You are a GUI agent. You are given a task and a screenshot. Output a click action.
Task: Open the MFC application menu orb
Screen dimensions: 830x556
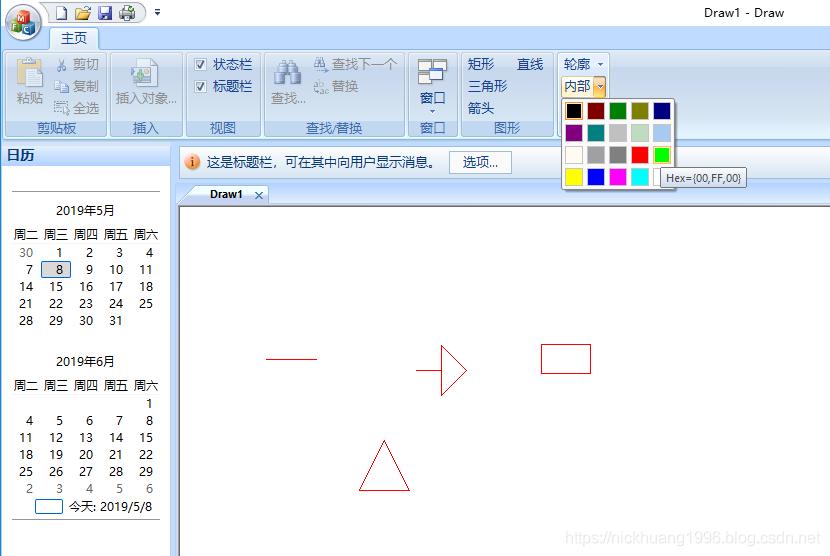[23, 23]
